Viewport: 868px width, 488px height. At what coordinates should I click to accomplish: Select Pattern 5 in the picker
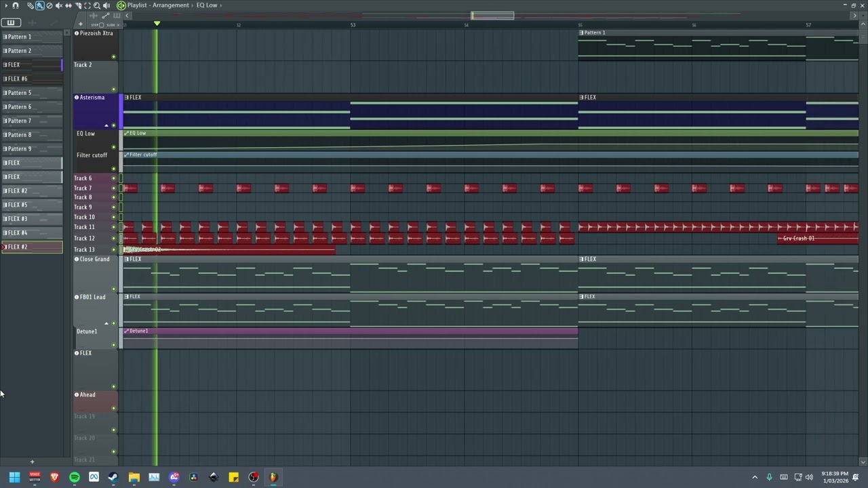tap(31, 93)
